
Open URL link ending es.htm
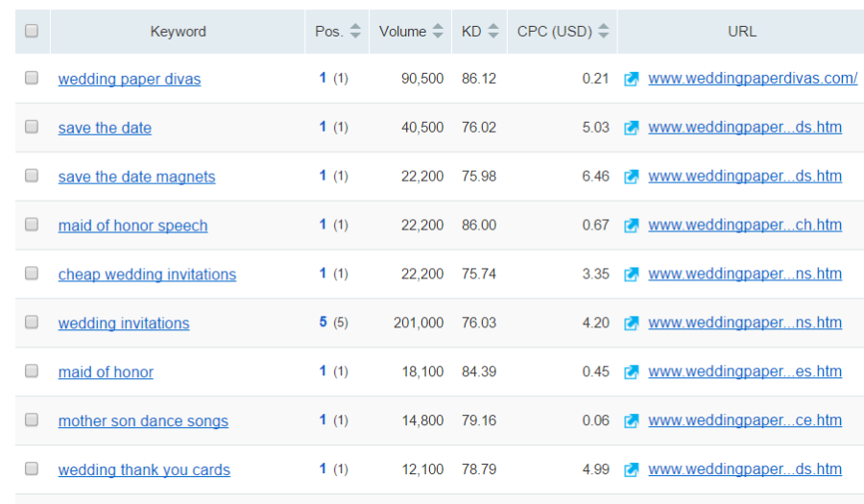pos(745,372)
